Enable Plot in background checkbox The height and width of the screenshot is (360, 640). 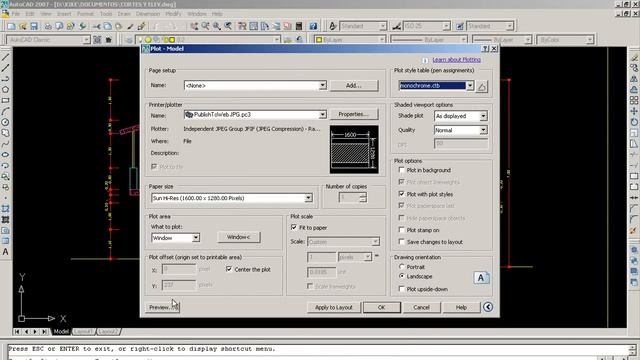tap(402, 170)
